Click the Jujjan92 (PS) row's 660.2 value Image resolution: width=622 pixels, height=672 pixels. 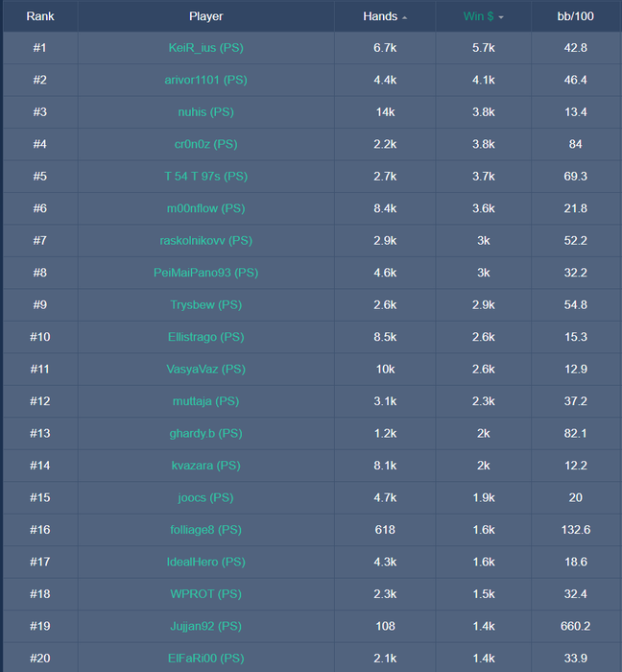pos(576,626)
